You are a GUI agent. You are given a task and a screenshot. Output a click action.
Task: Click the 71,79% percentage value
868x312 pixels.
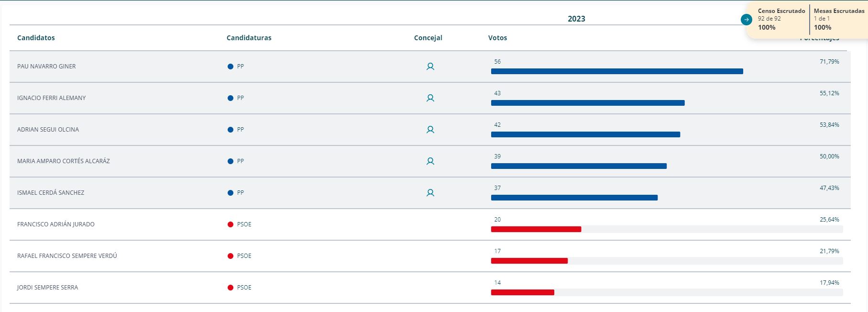coord(829,62)
